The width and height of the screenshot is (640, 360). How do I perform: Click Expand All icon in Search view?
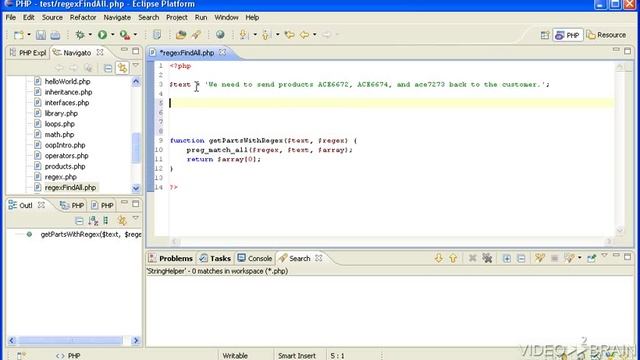pyautogui.click(x=507, y=258)
